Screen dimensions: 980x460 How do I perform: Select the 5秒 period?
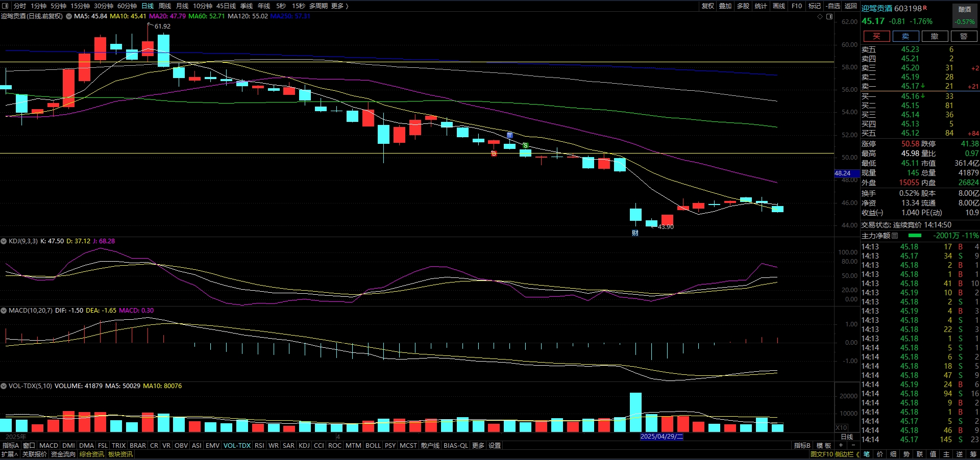281,6
